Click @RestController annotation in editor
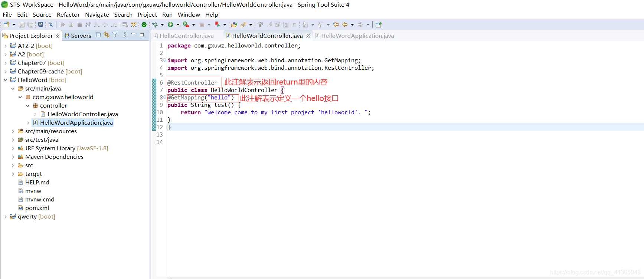This screenshot has width=644, height=279. [192, 82]
